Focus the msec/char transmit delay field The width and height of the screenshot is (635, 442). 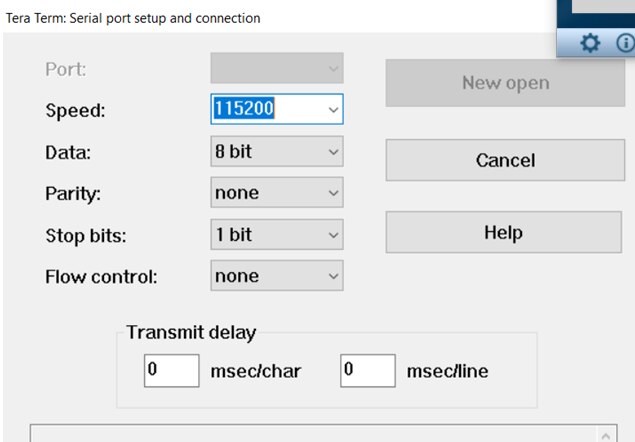pos(171,370)
